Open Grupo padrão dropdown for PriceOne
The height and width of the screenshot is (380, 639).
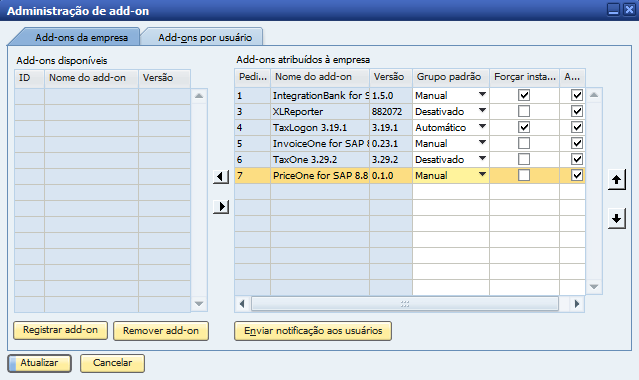click(x=482, y=175)
